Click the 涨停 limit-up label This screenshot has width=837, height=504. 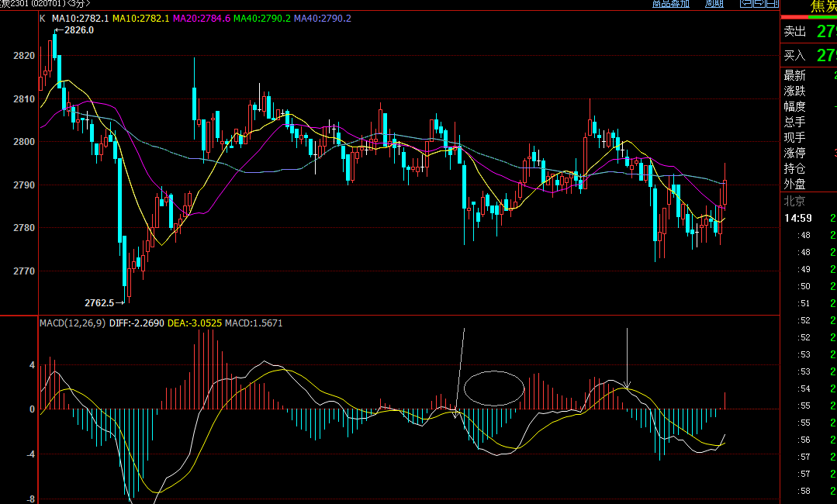point(795,153)
